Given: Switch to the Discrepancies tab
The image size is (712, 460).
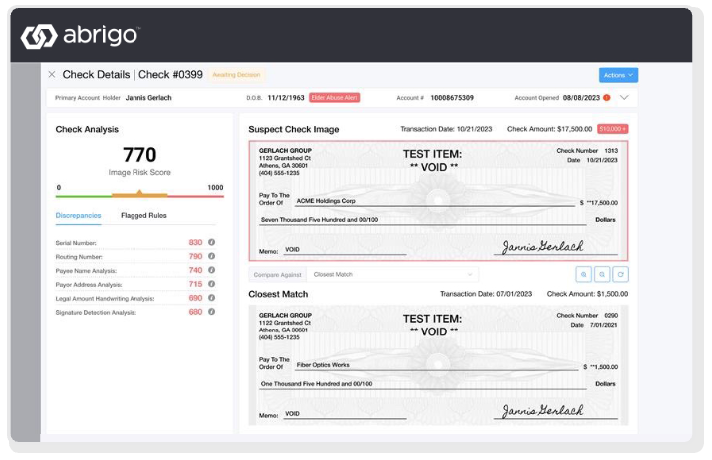Looking at the screenshot, I should [x=78, y=216].
